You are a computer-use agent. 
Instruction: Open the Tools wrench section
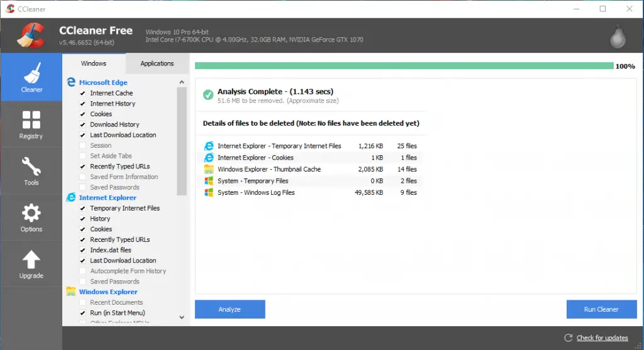tap(31, 171)
